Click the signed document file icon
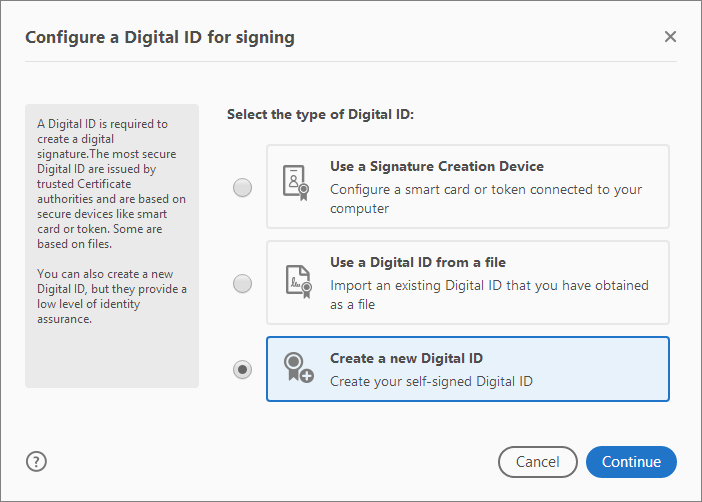702x502 pixels. tap(297, 279)
